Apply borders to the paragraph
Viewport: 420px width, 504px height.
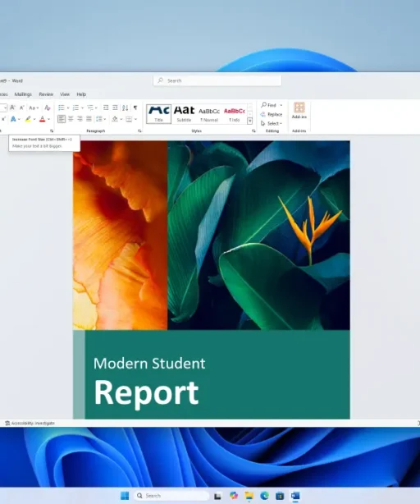129,119
